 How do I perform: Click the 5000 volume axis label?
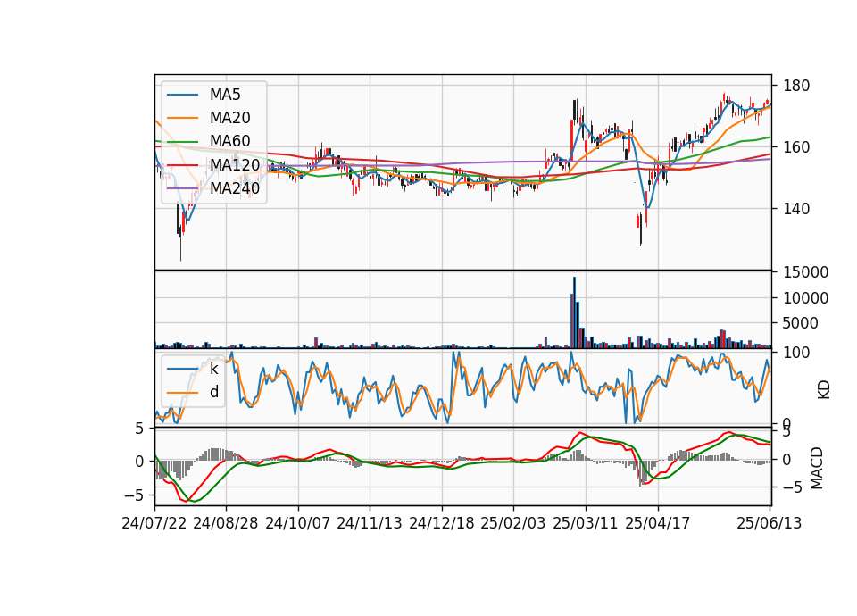(x=801, y=323)
